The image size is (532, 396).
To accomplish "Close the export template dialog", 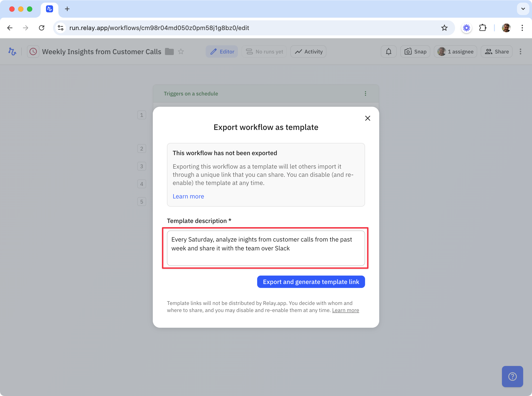I will pos(367,118).
